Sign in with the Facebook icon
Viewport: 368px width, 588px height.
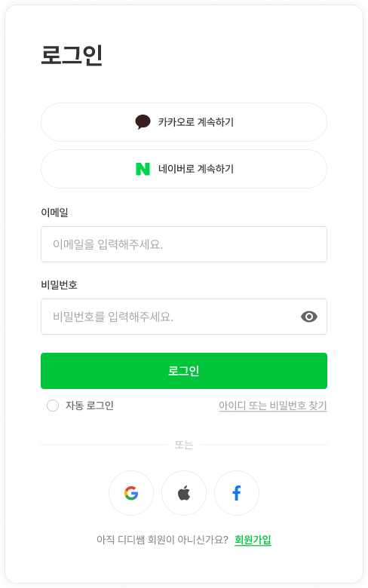point(237,493)
